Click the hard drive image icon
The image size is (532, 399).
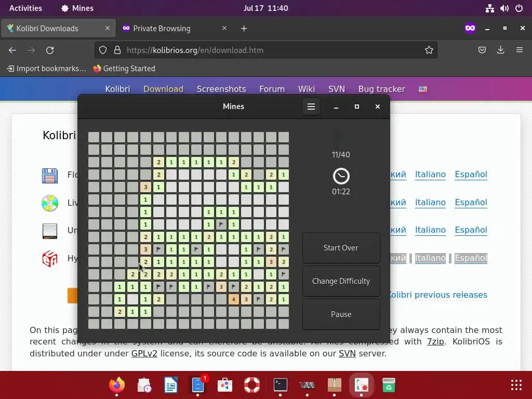(x=50, y=231)
